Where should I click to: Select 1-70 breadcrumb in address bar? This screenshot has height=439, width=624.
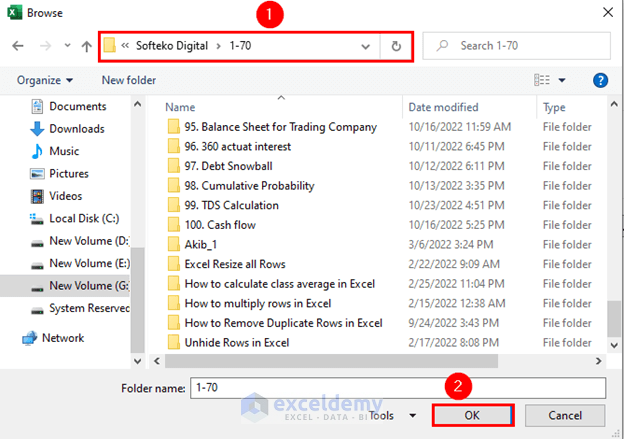click(x=240, y=46)
